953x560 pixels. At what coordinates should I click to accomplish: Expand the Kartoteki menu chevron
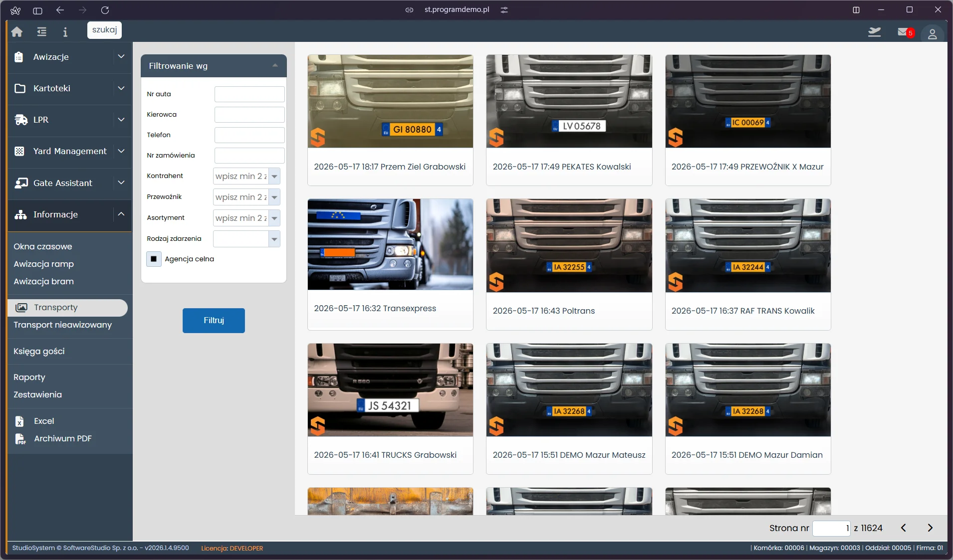tap(121, 88)
